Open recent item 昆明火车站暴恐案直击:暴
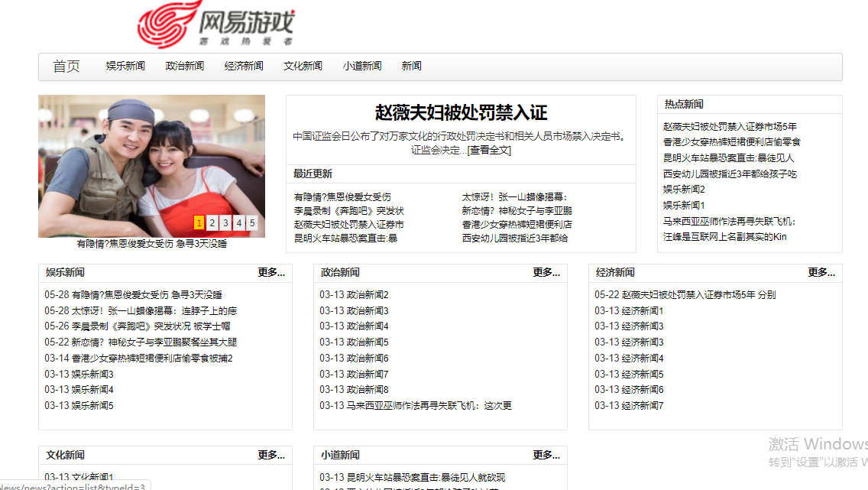The height and width of the screenshot is (490, 868). (345, 238)
